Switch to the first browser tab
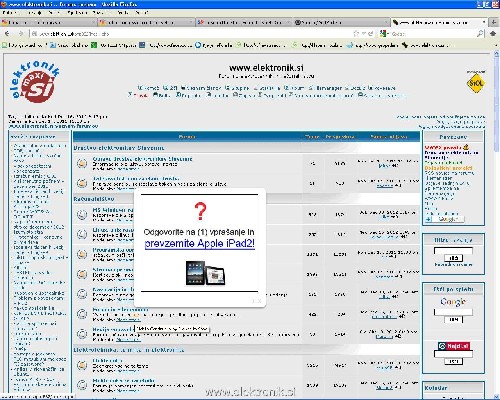This screenshot has width=500, height=400. coord(49,22)
